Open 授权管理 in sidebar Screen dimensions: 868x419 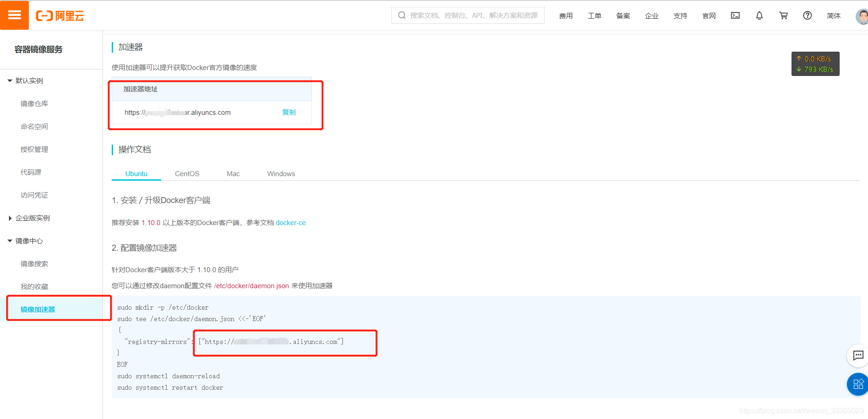tap(34, 150)
